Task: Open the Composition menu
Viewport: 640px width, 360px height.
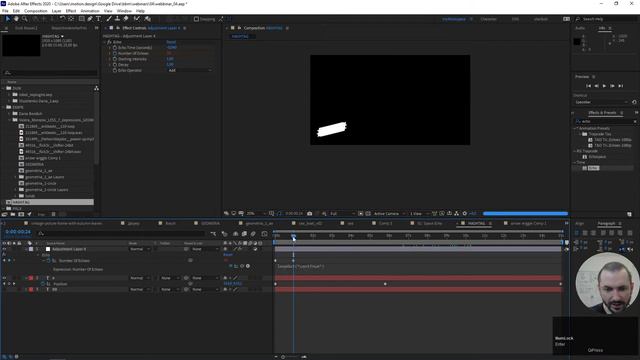Action: (x=36, y=11)
